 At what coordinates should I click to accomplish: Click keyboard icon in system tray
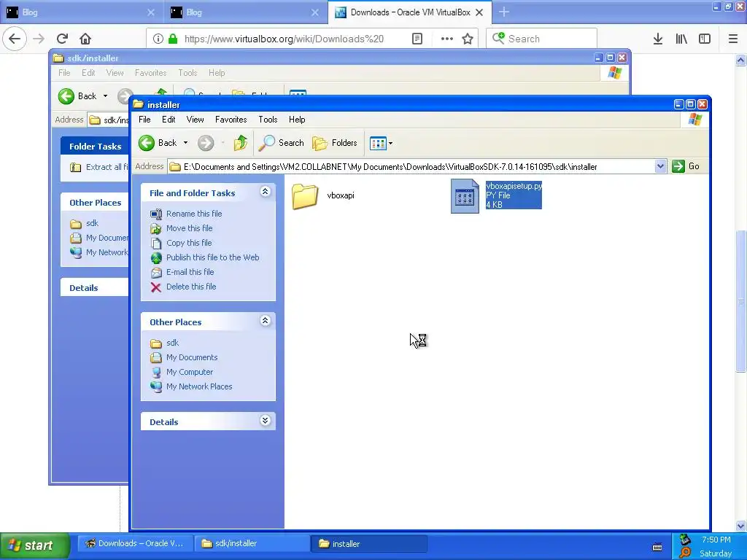coord(657,547)
